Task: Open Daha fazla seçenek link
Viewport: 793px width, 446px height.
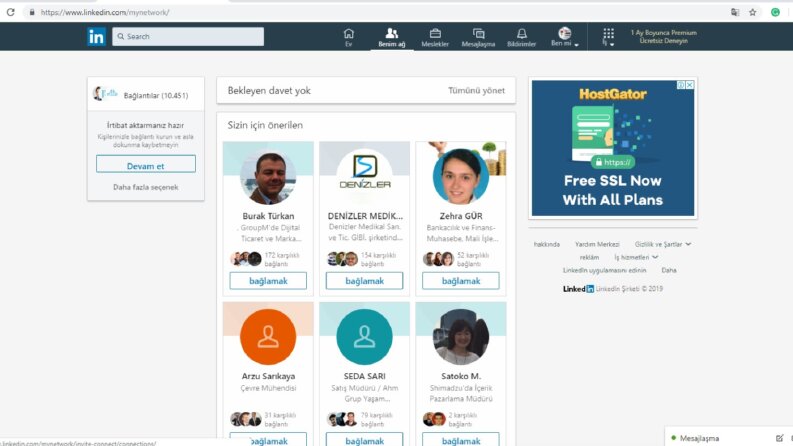Action: [146, 187]
